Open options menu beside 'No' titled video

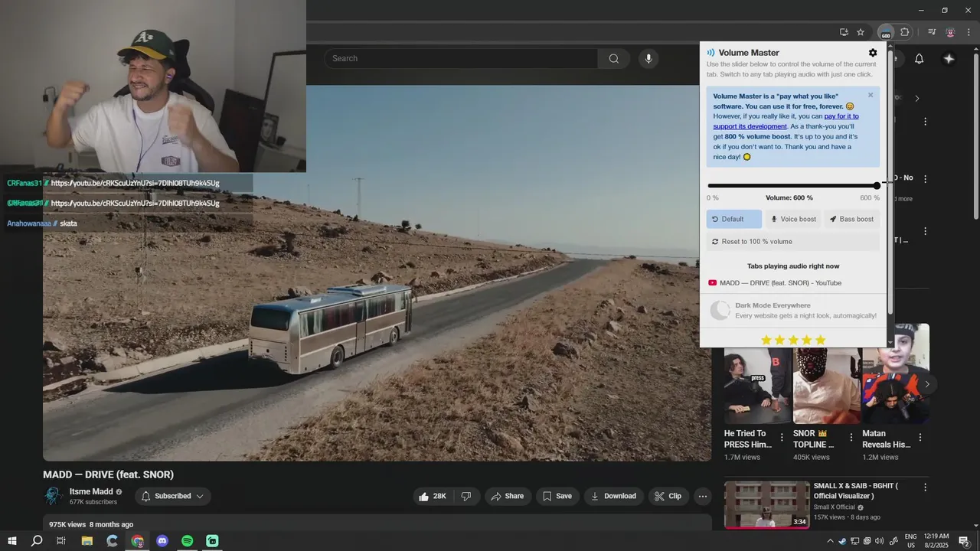coord(925,179)
